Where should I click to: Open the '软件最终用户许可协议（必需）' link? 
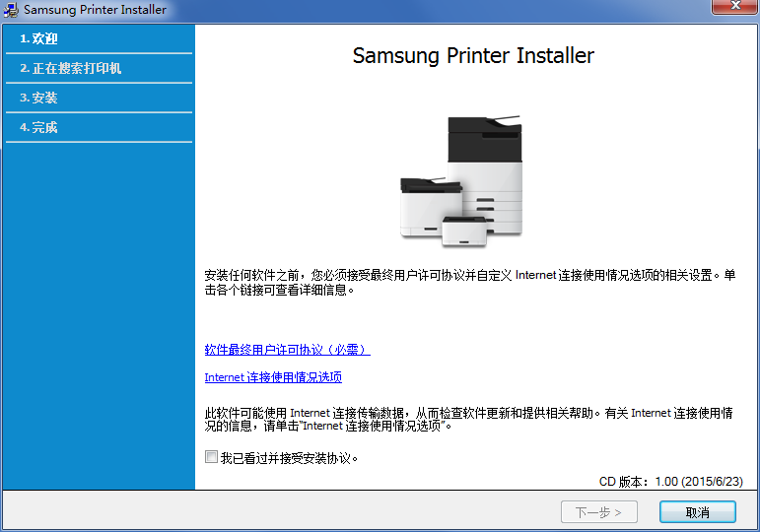(288, 350)
